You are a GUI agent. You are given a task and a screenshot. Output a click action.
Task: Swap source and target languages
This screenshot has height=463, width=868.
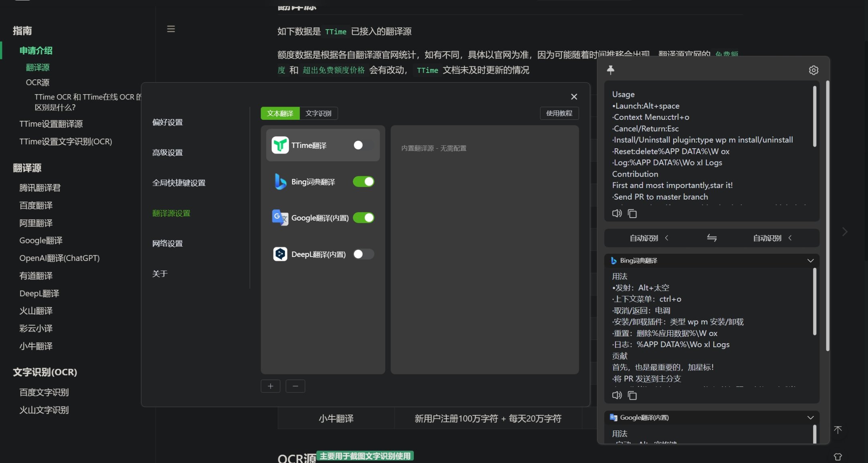tap(712, 238)
